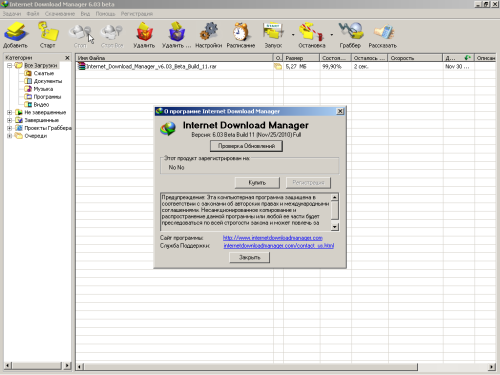Click the Закрыть button
Viewport: 500px width, 375px height.
tap(249, 257)
